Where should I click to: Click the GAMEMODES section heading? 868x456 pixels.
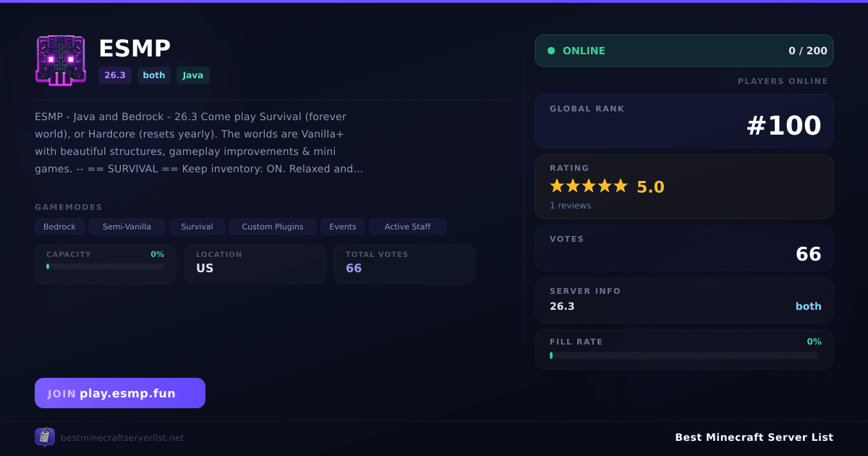click(69, 207)
